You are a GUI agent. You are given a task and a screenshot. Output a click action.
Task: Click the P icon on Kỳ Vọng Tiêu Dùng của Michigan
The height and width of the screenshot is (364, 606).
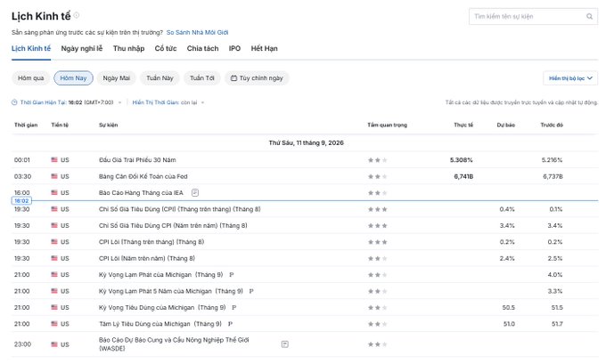(x=233, y=308)
